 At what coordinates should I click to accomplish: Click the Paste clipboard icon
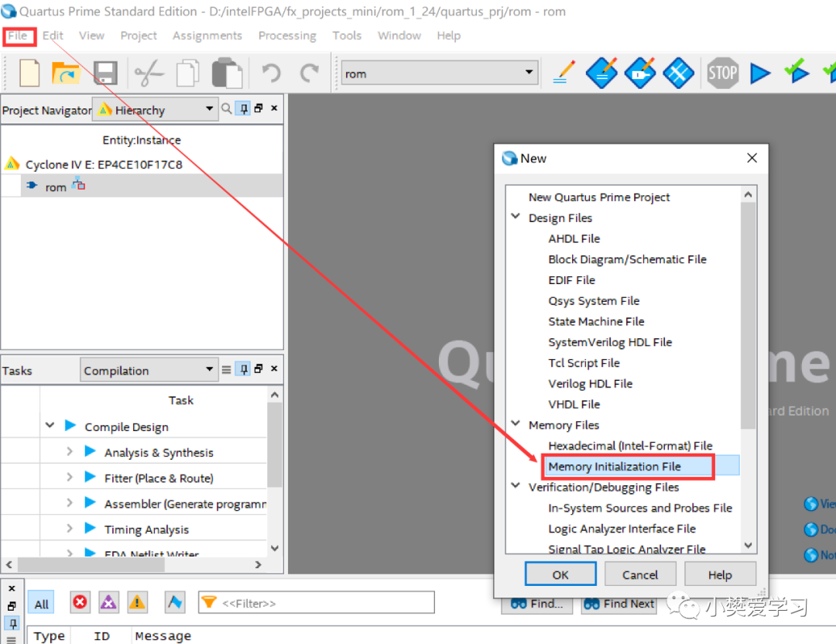pos(227,73)
